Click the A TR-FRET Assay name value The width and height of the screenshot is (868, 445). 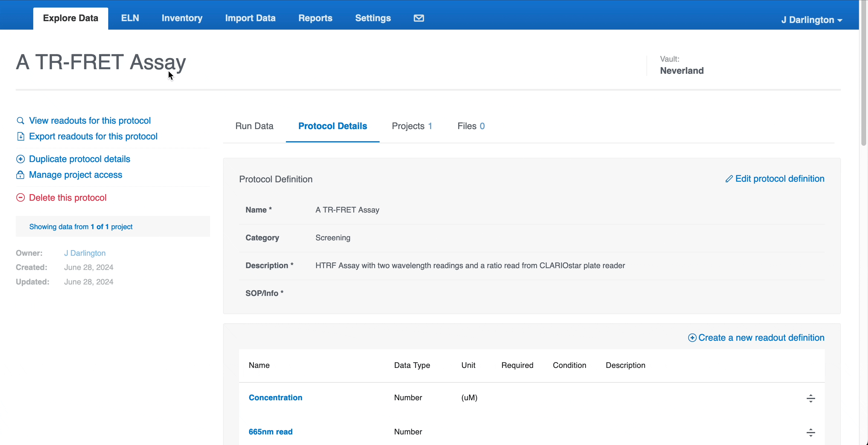[347, 210]
